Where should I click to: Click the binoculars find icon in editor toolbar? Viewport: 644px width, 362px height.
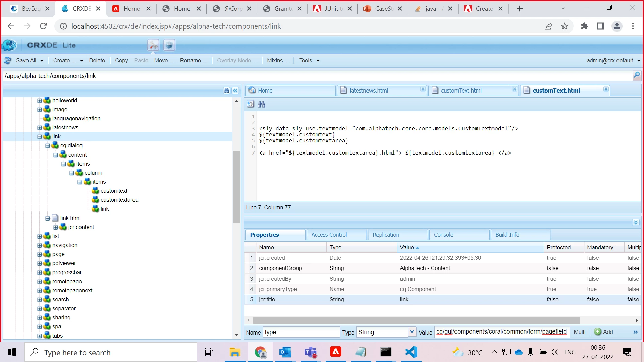tap(261, 104)
